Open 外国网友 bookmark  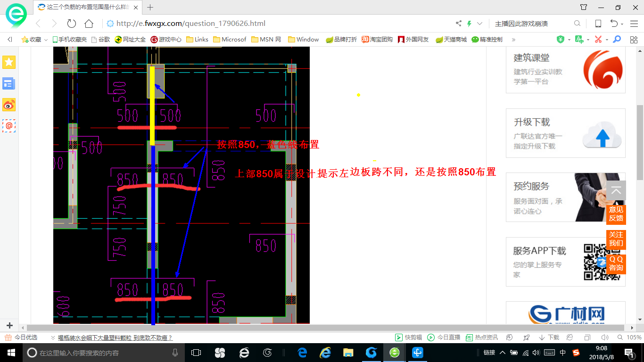[x=413, y=40]
